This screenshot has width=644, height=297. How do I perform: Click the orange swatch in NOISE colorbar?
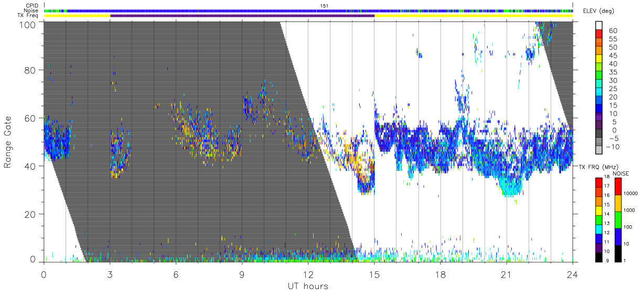[618, 203]
